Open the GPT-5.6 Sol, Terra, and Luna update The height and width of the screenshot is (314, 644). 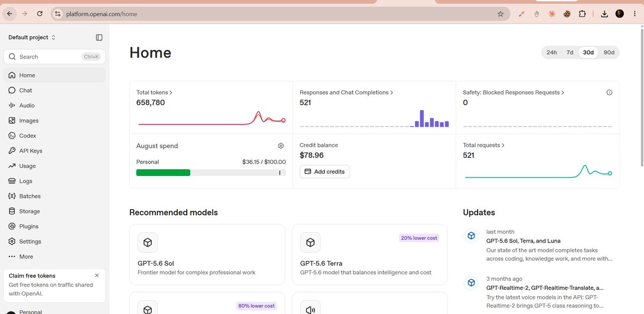click(x=541, y=245)
